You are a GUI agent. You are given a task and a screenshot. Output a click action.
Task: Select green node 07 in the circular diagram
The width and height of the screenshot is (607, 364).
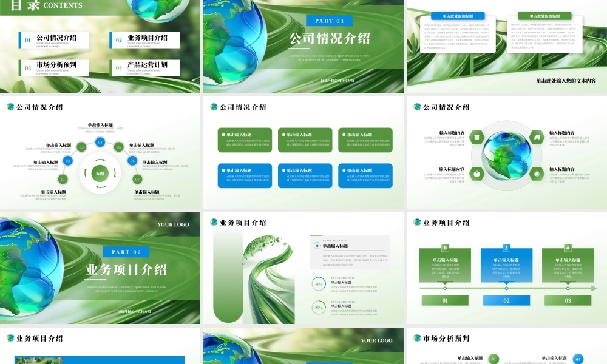tap(137, 179)
